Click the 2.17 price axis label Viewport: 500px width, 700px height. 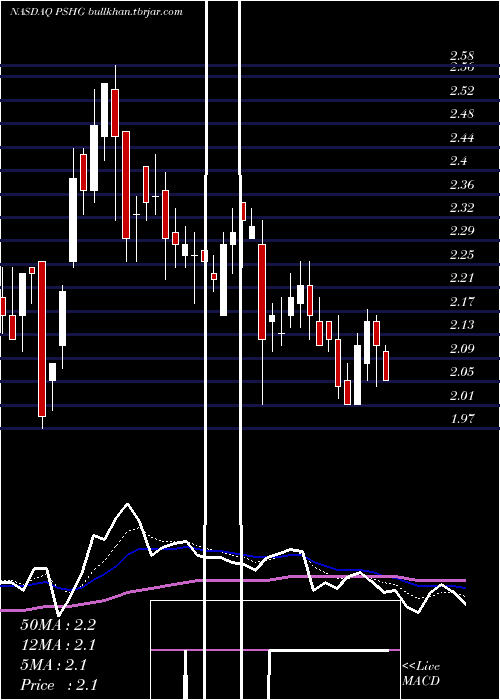pyautogui.click(x=462, y=302)
